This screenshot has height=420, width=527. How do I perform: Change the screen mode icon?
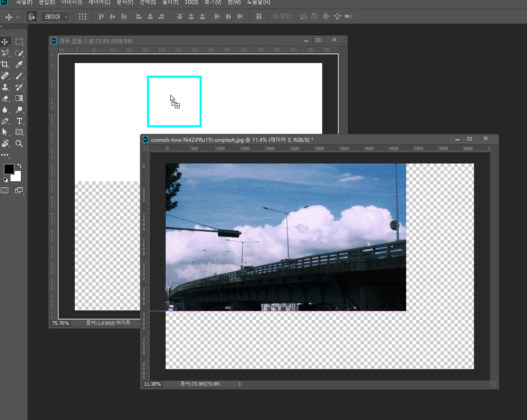click(x=19, y=190)
